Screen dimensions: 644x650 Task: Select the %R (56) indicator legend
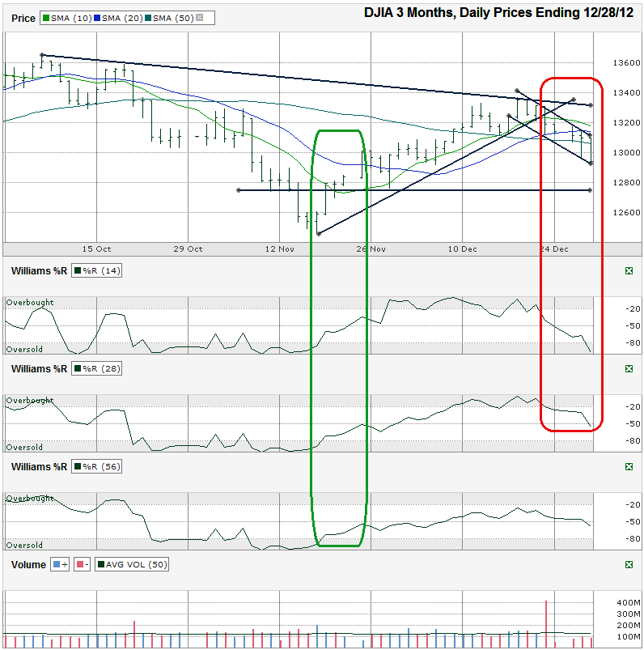click(96, 467)
